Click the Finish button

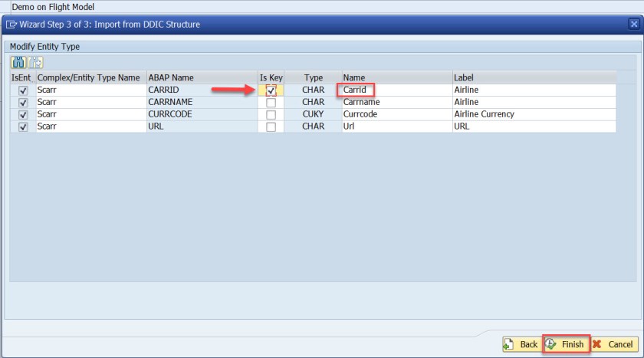(567, 344)
